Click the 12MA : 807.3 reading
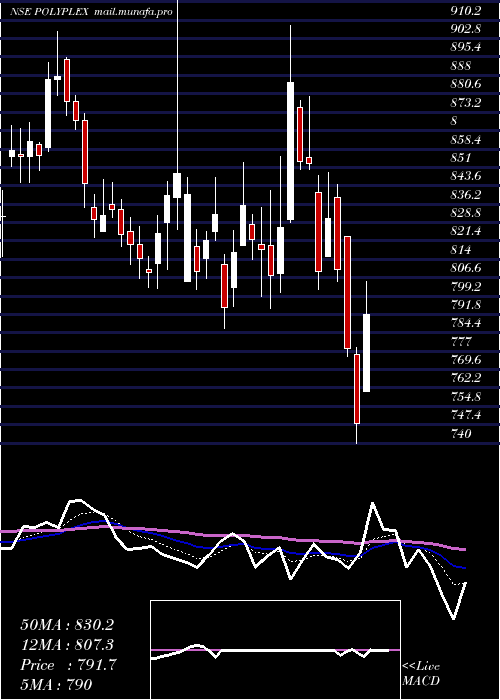 click(x=67, y=645)
